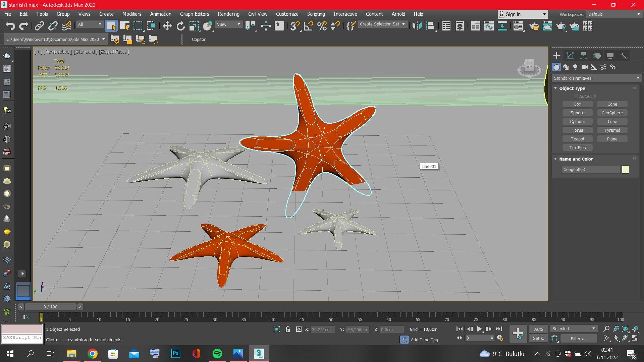The height and width of the screenshot is (362, 644).
Task: Open the Sign In dropdown
Action: click(523, 14)
